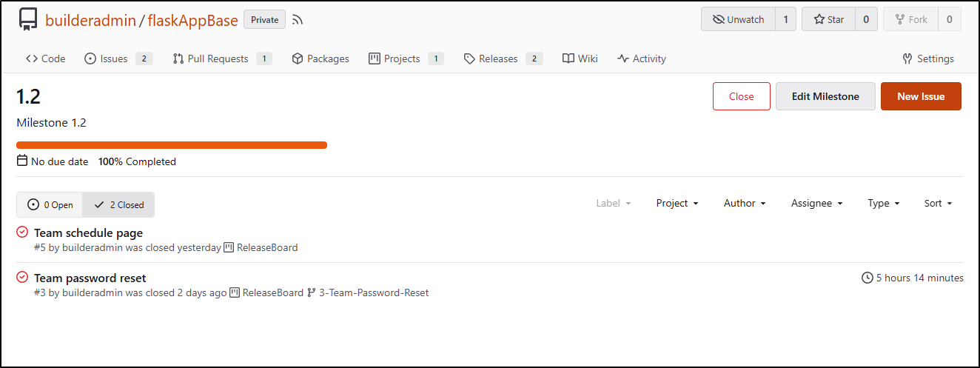The image size is (980, 368).
Task: Click the calendar icon beside No due date
Action: pos(22,161)
